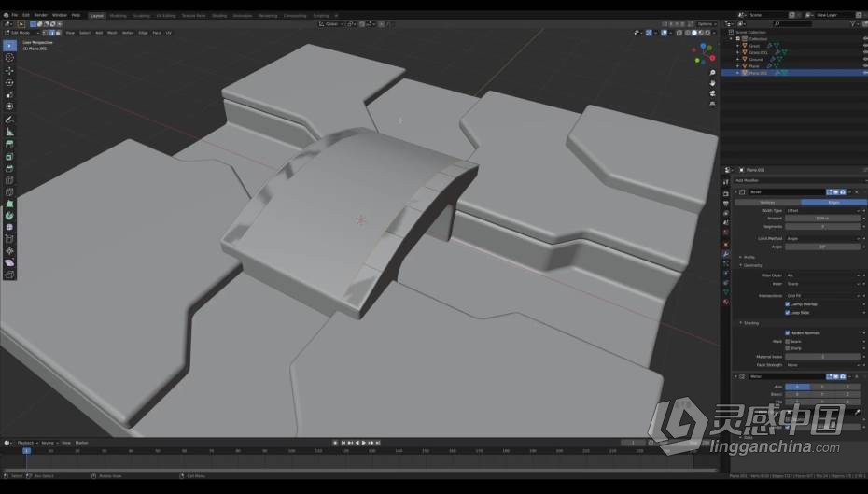Select the Poly Build tool
Image resolution: width=868 pixels, height=494 pixels.
point(9,204)
